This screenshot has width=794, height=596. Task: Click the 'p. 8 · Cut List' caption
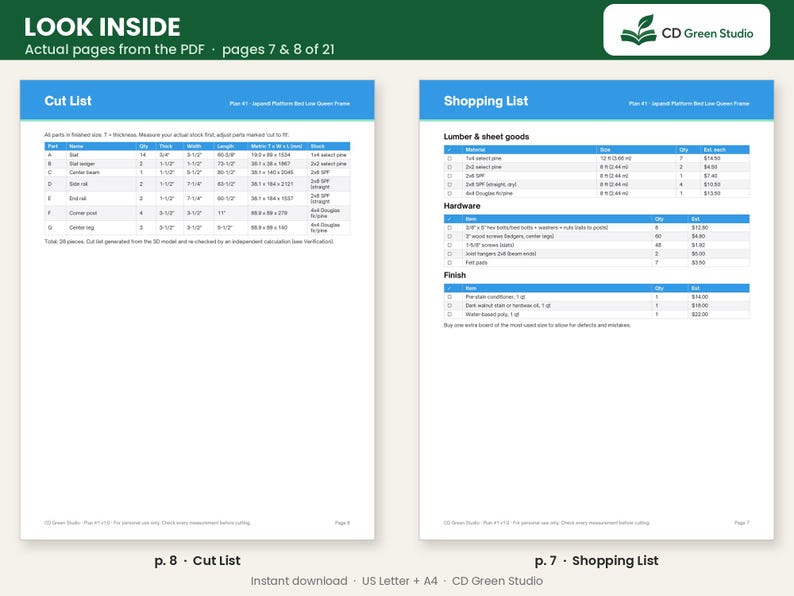[197, 561]
